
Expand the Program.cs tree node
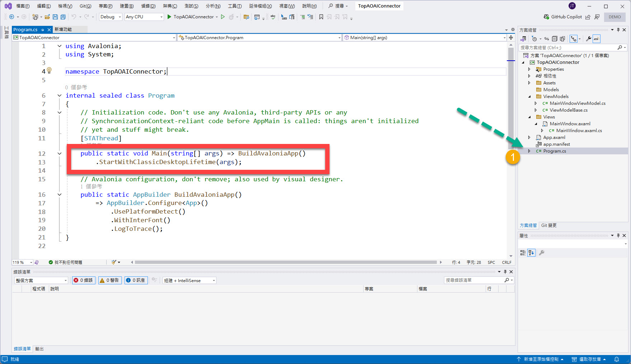click(x=529, y=151)
